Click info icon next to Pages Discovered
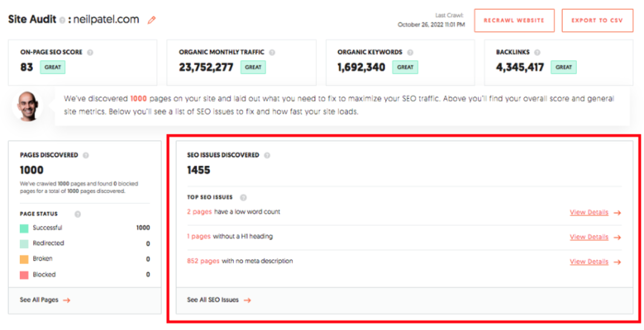Image resolution: width=644 pixels, height=330 pixels. [86, 155]
